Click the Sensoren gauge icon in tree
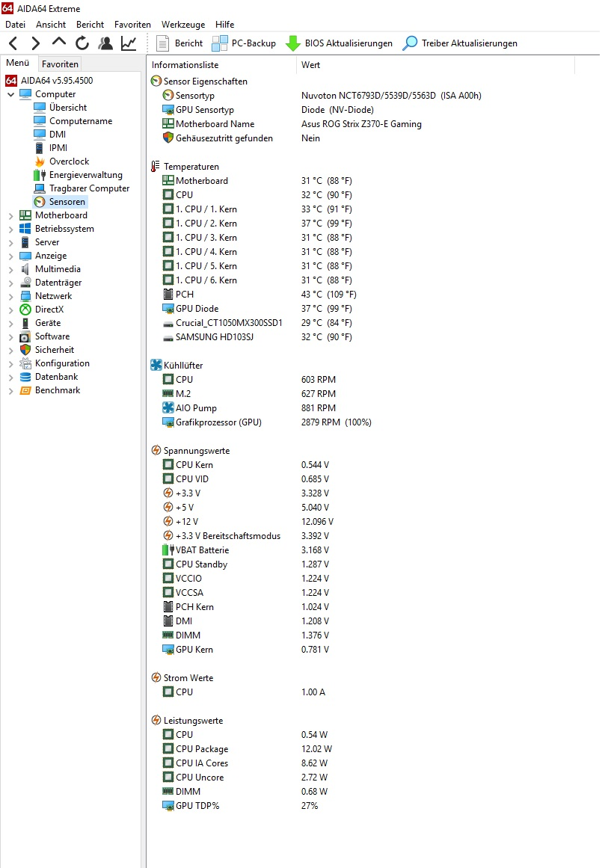Screen dimensions: 605x868 [40, 202]
